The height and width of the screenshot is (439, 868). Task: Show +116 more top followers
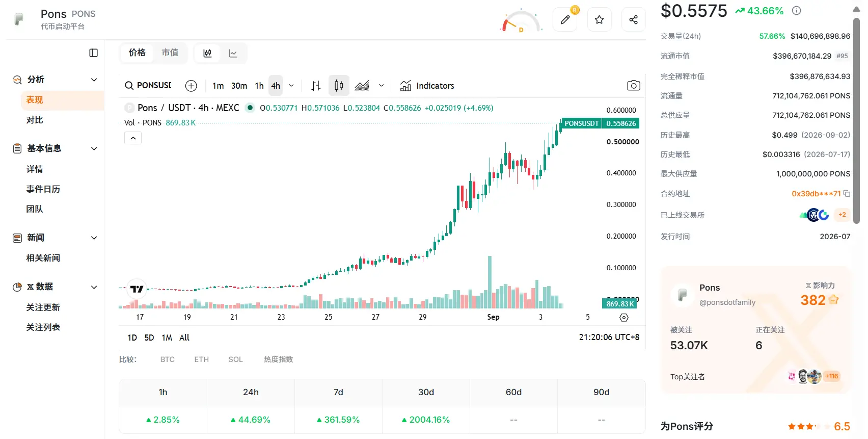(832, 376)
